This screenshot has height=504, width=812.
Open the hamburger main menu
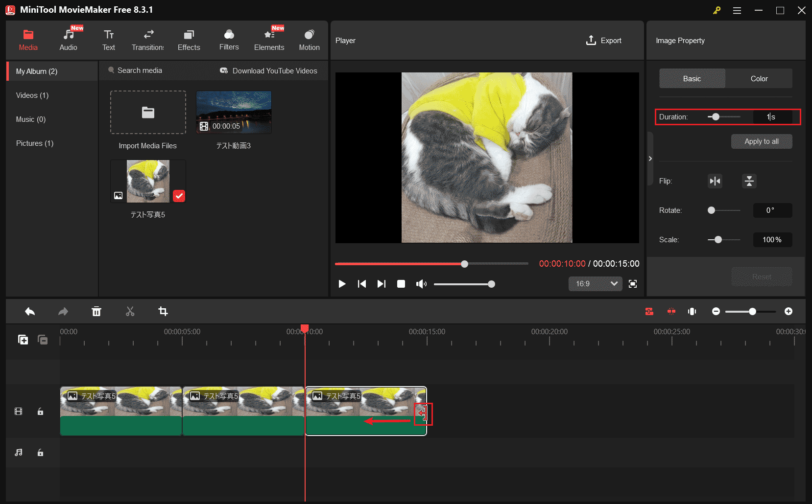pos(737,10)
